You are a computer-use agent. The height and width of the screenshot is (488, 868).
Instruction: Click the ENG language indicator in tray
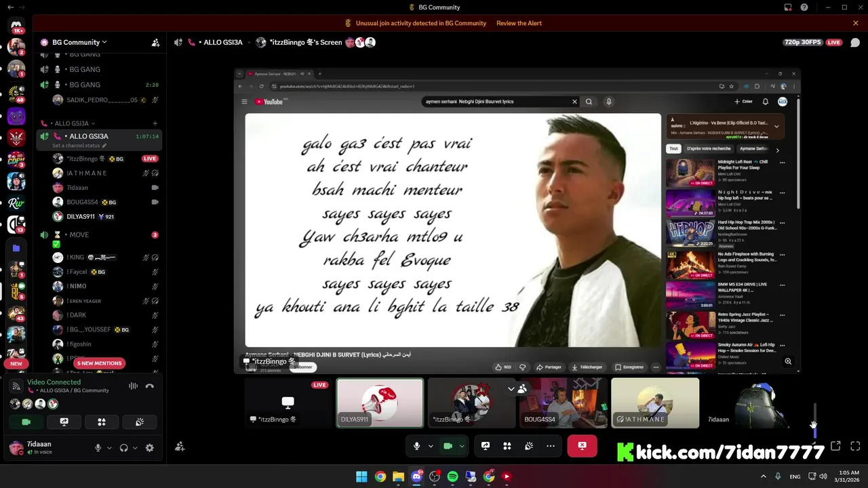tap(795, 476)
